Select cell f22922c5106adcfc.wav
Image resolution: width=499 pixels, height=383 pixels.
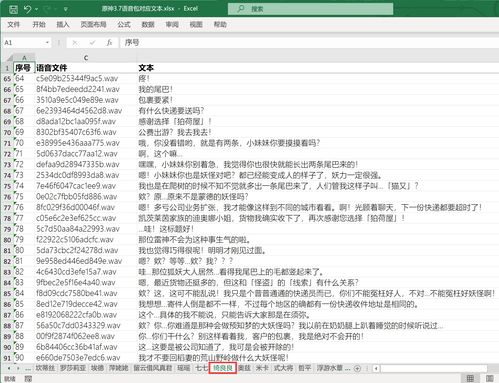tap(86, 240)
